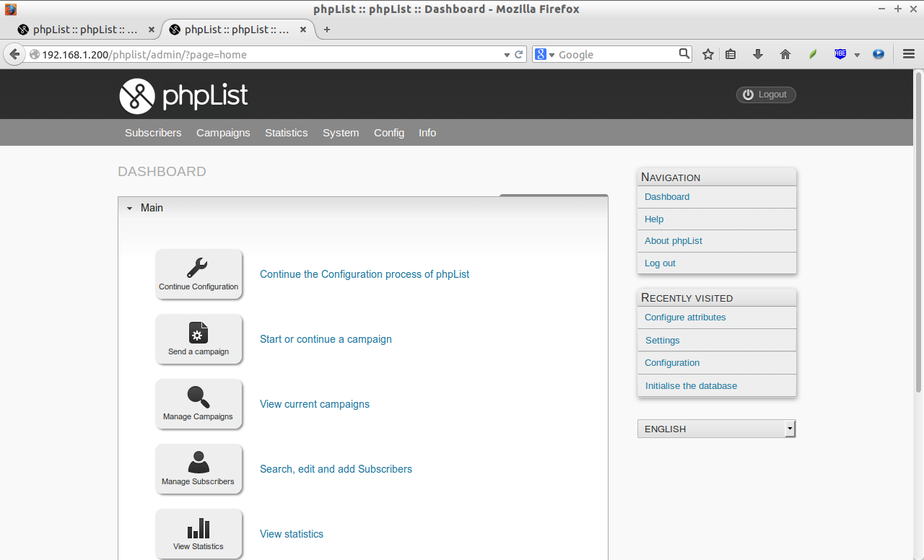Open About phpList link
Viewport: 924px width, 560px height.
tap(674, 241)
